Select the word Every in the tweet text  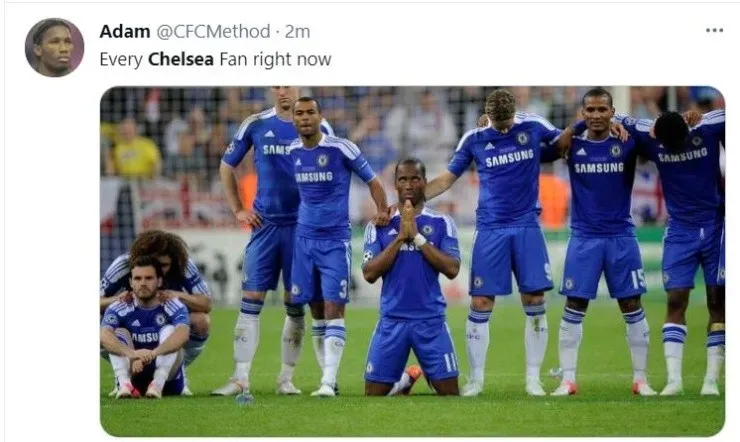[121, 60]
